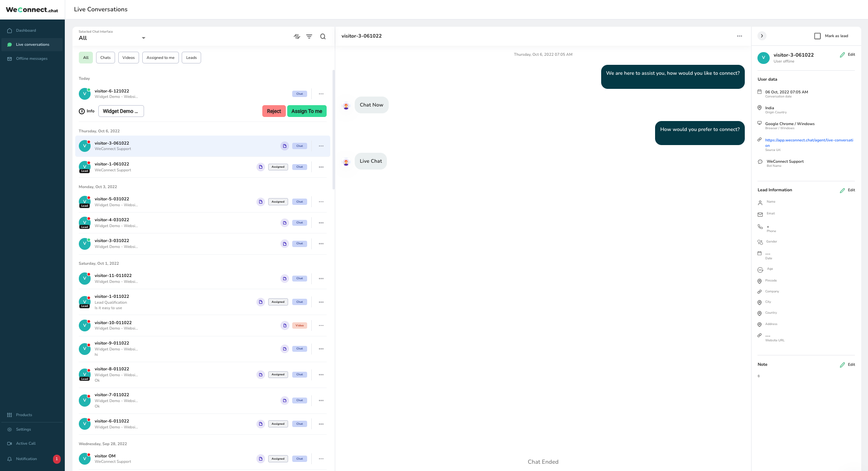Click the WeConnect.chat logo
The height and width of the screenshot is (471, 868).
coord(32,10)
